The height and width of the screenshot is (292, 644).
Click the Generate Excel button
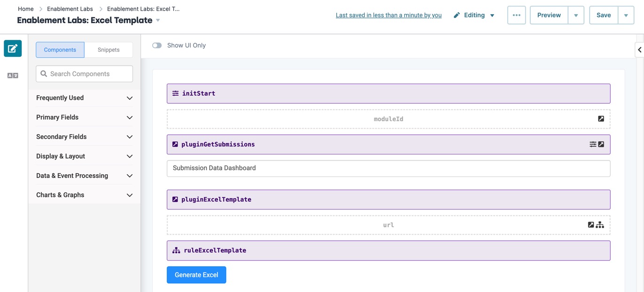196,275
